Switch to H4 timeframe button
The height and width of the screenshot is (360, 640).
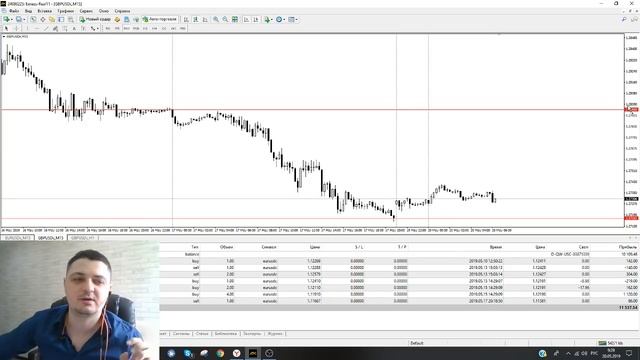tap(155, 29)
